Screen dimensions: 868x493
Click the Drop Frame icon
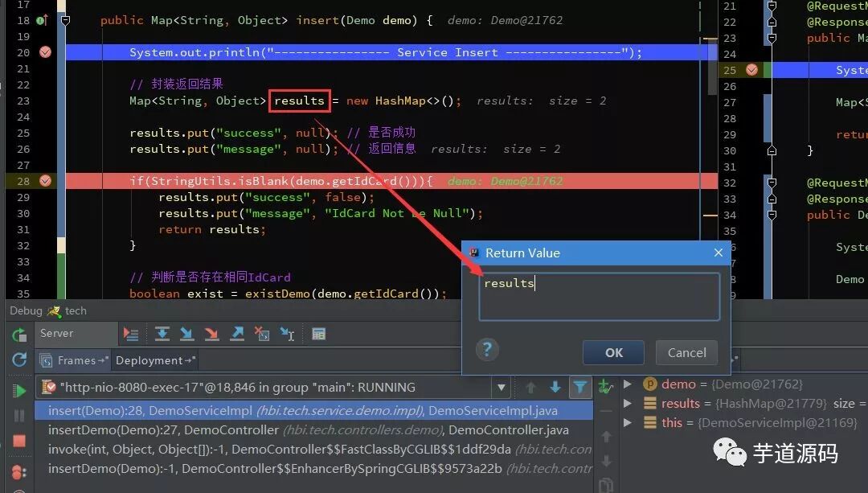[262, 334]
